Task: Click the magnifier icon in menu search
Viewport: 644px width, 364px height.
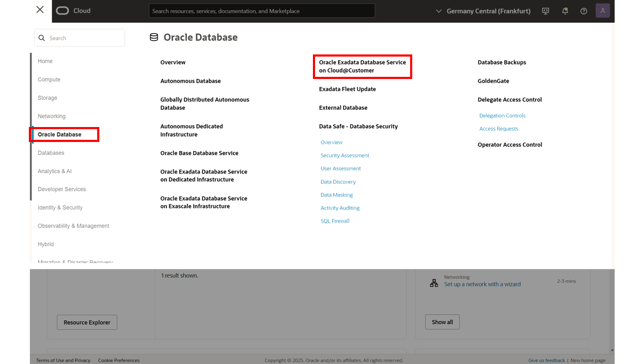Action: click(x=42, y=38)
